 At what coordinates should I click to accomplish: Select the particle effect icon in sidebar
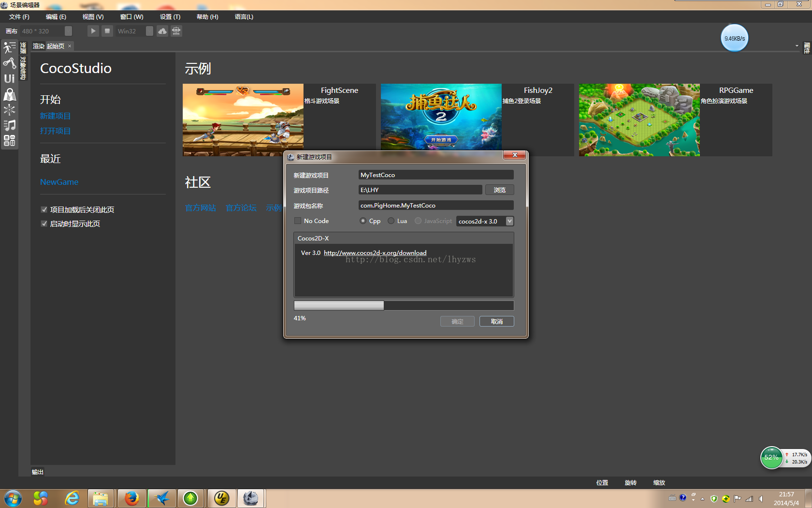tap(9, 110)
